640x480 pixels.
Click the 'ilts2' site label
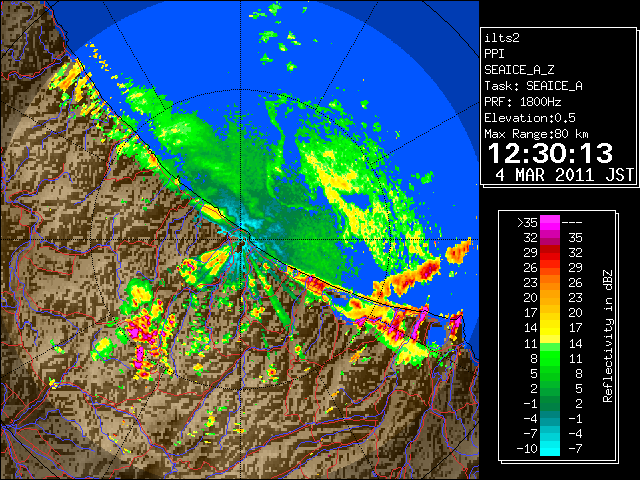pos(502,38)
